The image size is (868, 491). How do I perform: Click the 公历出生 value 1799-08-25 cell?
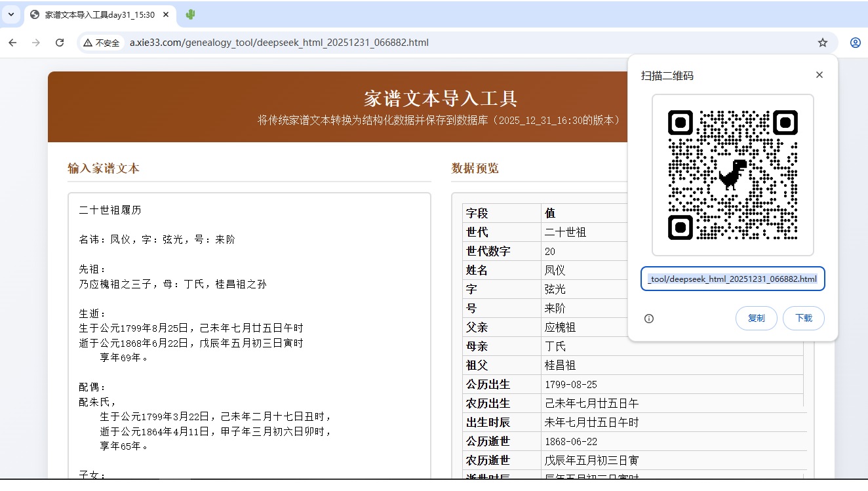pos(570,384)
